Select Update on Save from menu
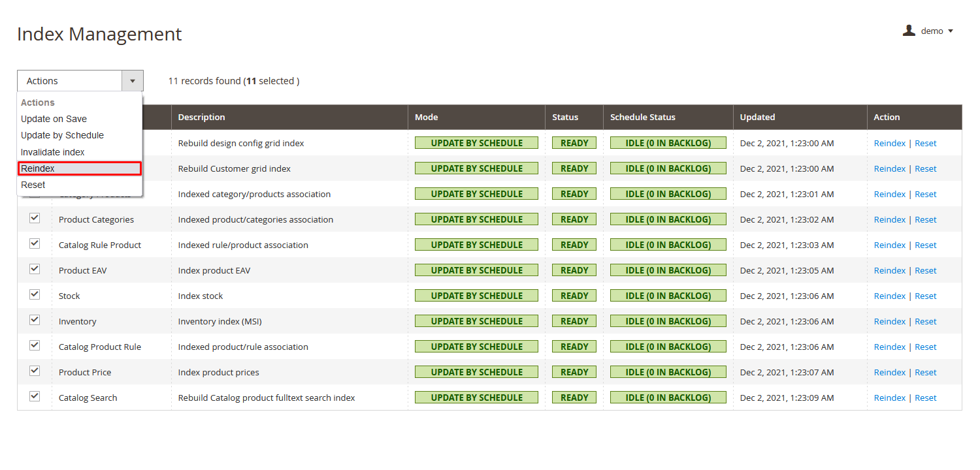 pos(54,119)
